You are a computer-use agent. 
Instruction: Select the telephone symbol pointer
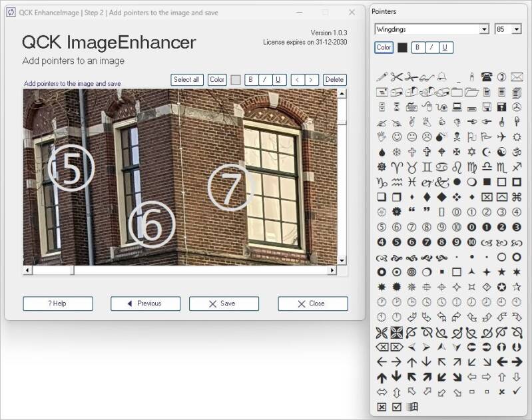pos(487,77)
